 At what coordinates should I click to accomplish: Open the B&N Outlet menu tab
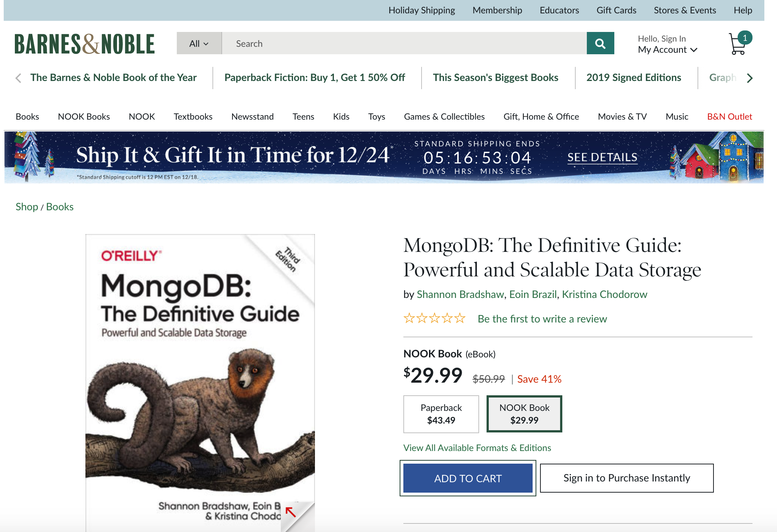point(730,116)
